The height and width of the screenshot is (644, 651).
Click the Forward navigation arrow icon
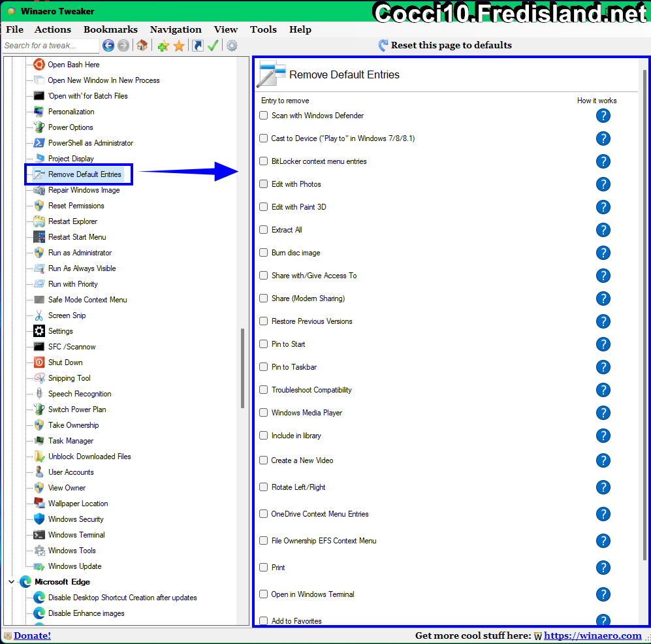123,45
